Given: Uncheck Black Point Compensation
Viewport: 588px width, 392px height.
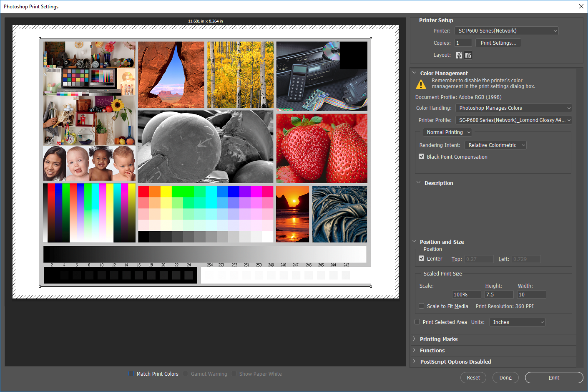Looking at the screenshot, I should coord(421,157).
